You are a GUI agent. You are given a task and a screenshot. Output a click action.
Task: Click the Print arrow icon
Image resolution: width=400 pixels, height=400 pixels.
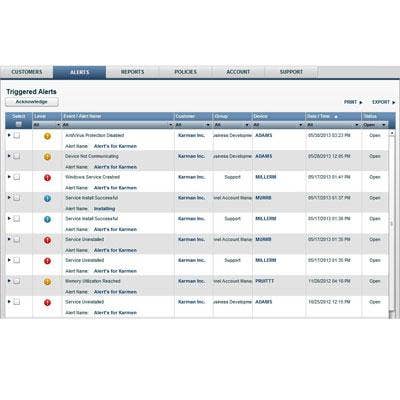361,102
